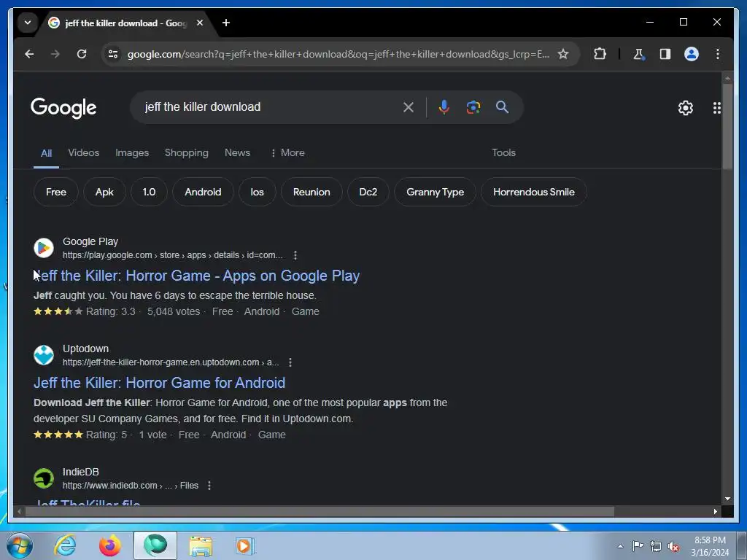Screen dimensions: 747x560
Task: Open the Windows Start menu
Action: pos(20,545)
